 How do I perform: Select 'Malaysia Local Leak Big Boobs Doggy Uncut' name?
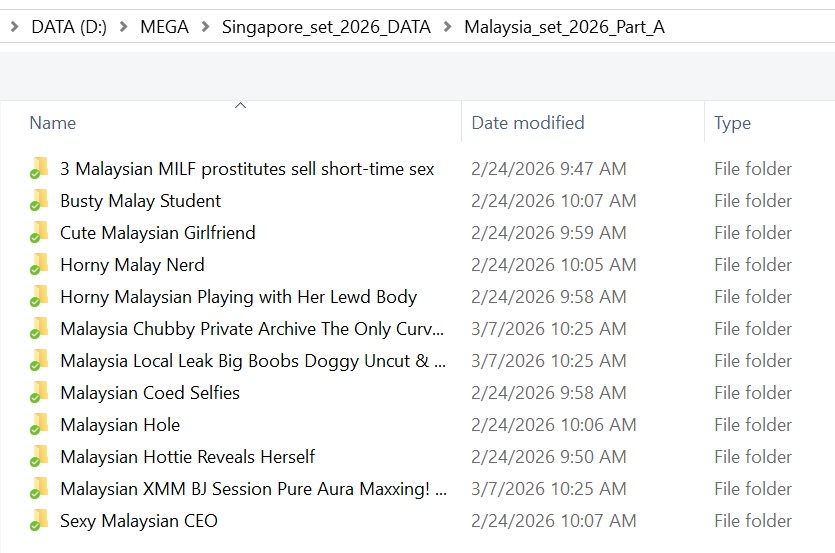coord(253,361)
